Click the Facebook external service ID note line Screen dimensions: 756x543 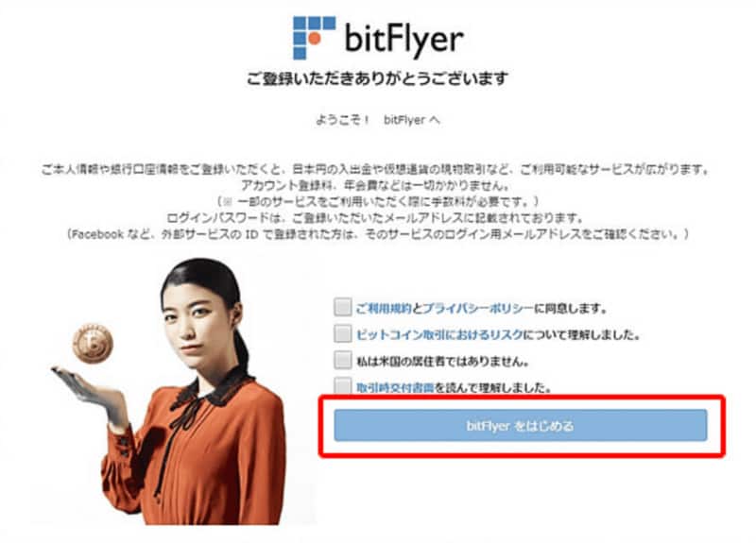tap(377, 234)
